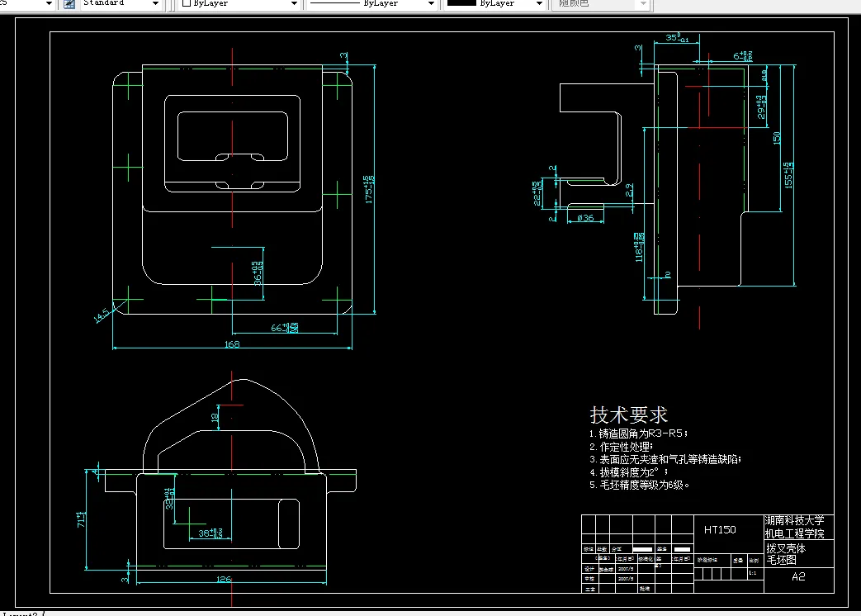This screenshot has height=616, width=861.
Task: Select the 155 vertical dimension in side view
Action: (788, 175)
